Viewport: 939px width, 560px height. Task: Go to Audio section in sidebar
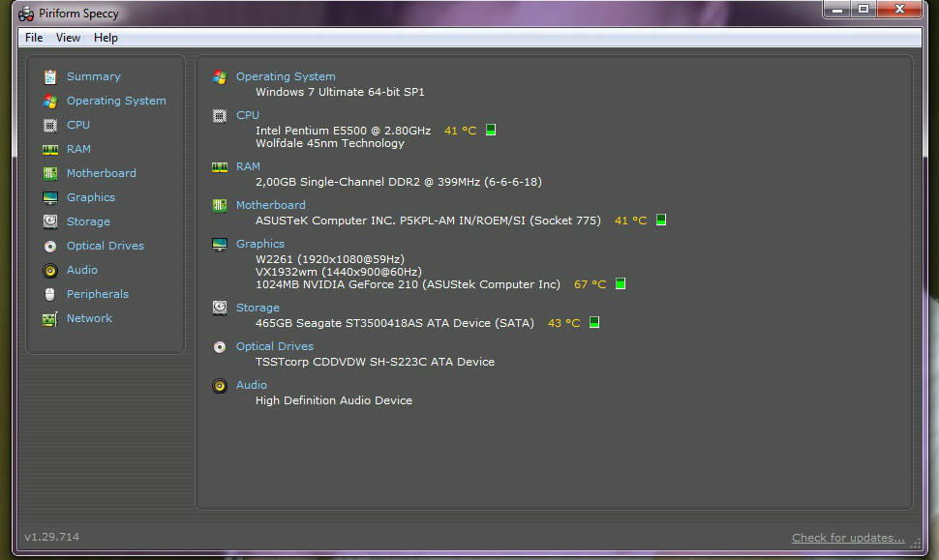tap(82, 270)
